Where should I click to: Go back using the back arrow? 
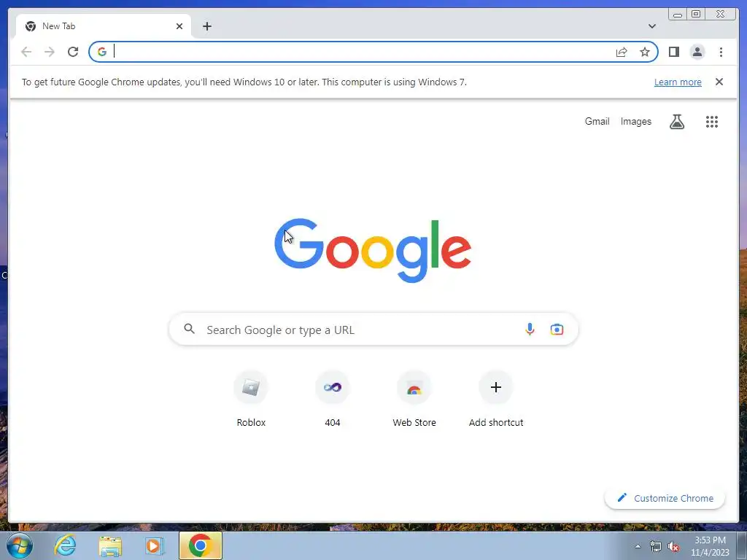(x=26, y=52)
